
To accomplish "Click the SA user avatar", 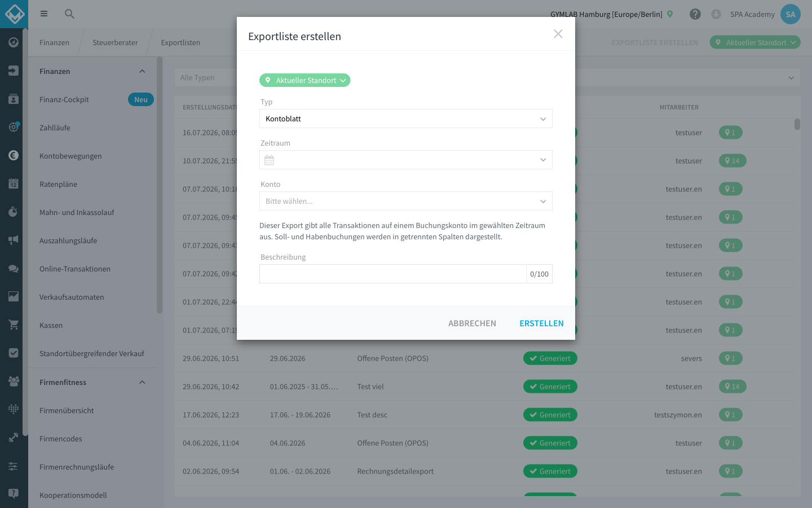I will pos(791,14).
